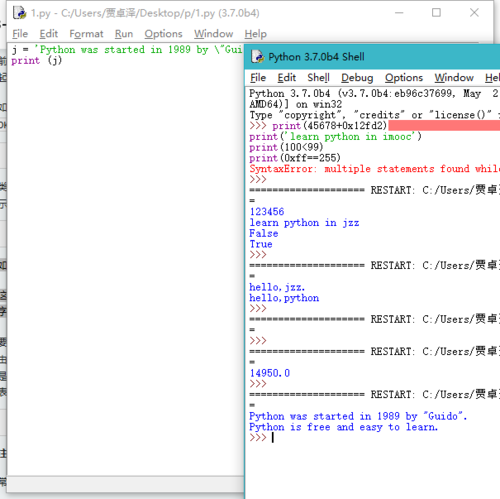
Task: Click print(45678+0x12fd2) line in Shell
Action: pos(330,126)
